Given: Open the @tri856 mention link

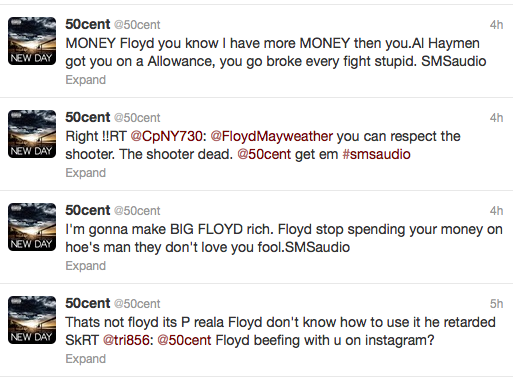Looking at the screenshot, I should [126, 340].
